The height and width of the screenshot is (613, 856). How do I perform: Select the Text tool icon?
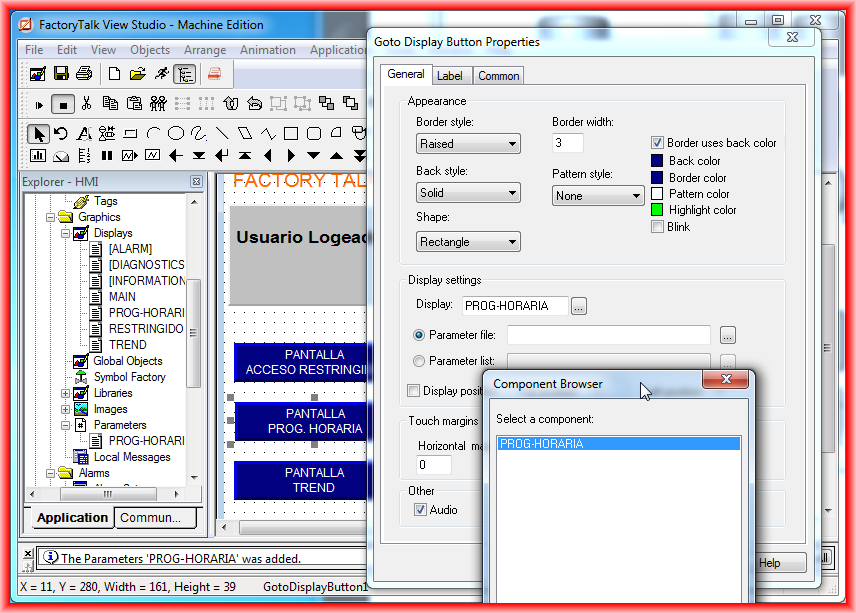pos(84,133)
